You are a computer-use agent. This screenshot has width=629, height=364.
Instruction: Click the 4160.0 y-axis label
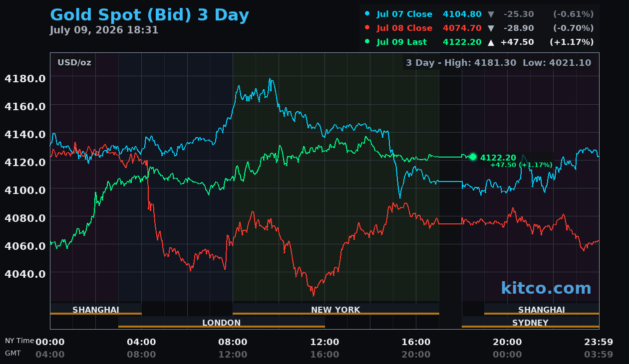click(25, 107)
